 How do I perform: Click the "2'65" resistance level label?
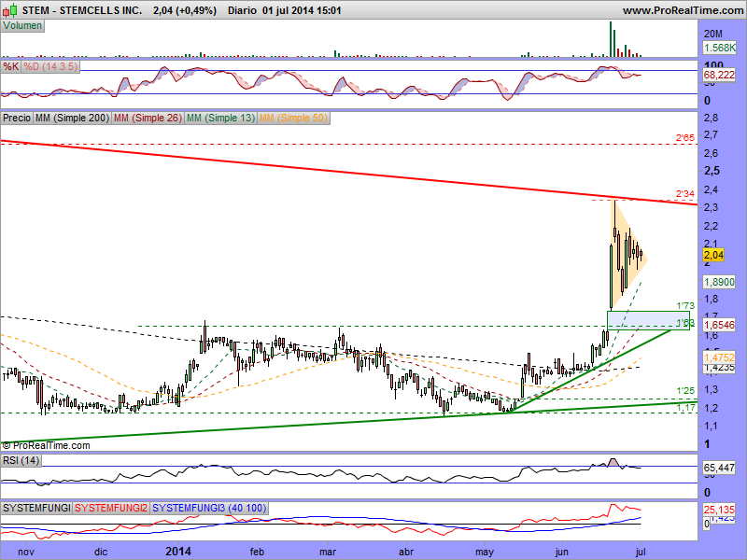(685, 137)
